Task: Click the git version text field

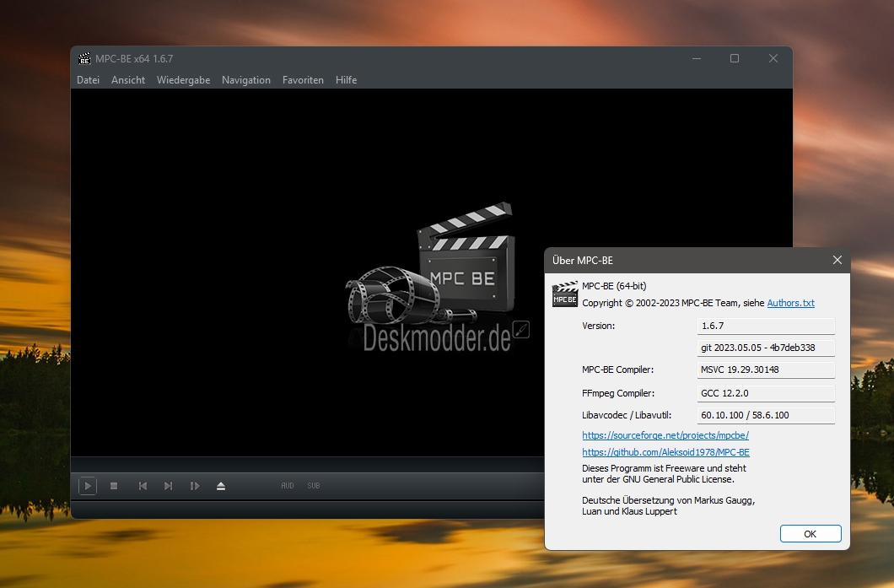Action: (766, 348)
